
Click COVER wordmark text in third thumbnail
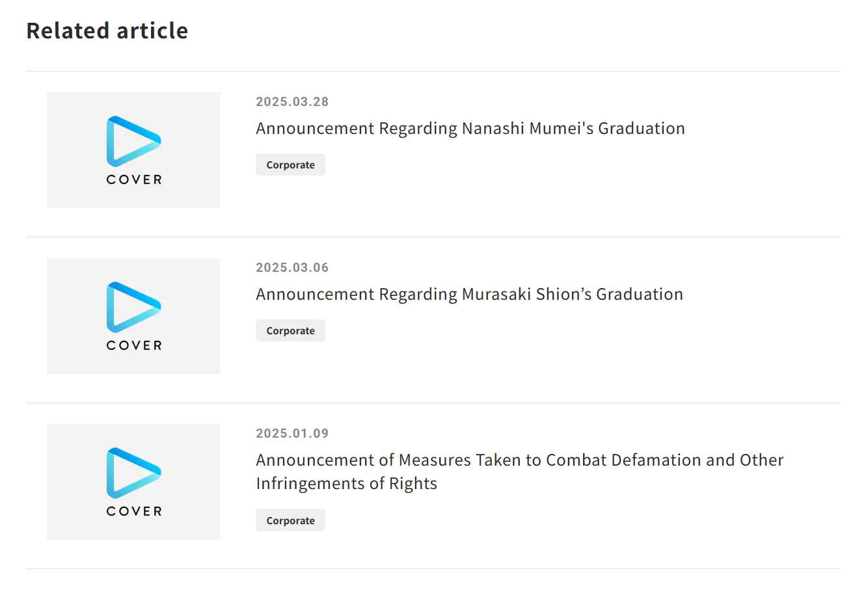(134, 511)
